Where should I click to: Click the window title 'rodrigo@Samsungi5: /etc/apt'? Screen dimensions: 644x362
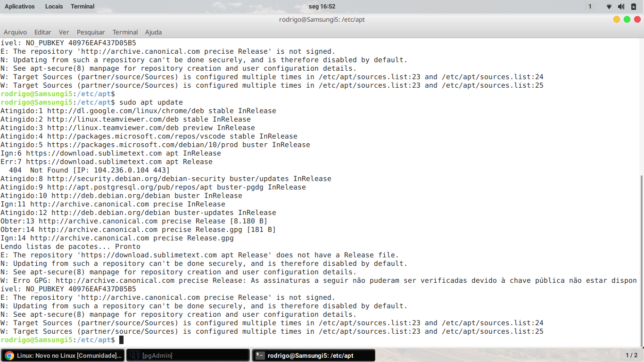(x=322, y=19)
